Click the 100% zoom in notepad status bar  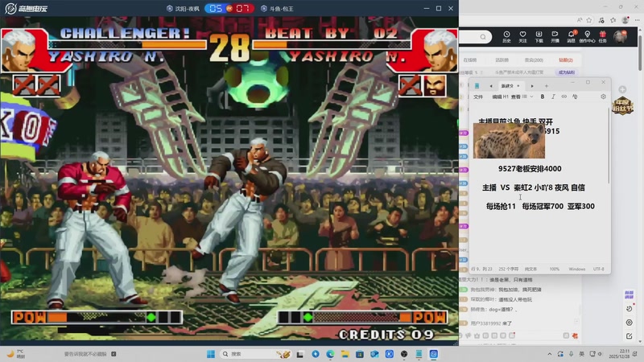point(555,269)
